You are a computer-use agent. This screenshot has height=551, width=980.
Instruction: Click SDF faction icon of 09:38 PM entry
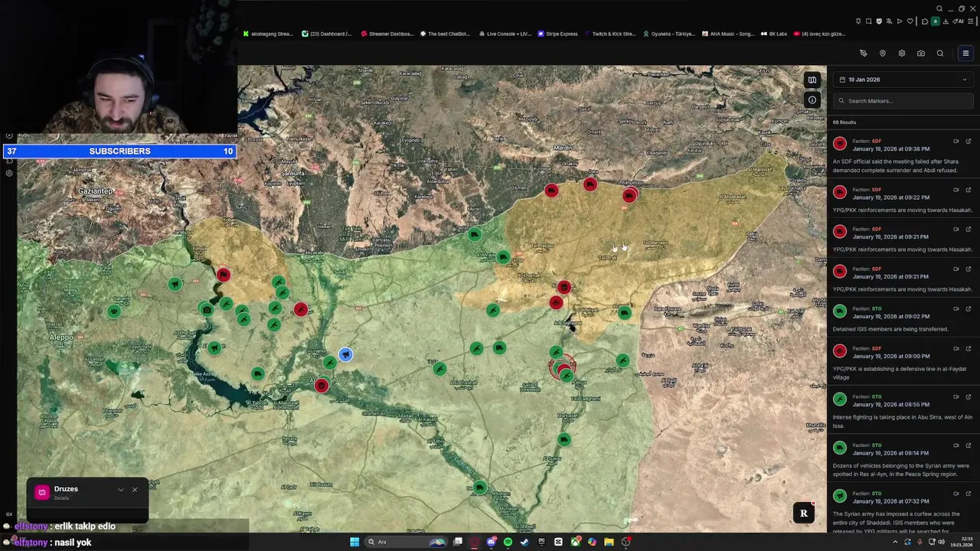840,144
